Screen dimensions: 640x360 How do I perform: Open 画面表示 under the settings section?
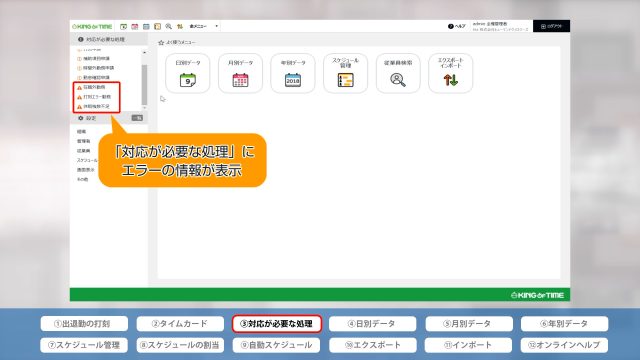click(x=86, y=170)
